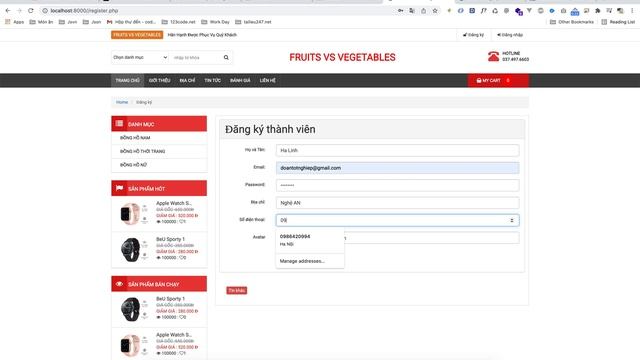The image size is (640, 360).
Task: Open the Other Bookmarks folder
Action: pos(572,22)
